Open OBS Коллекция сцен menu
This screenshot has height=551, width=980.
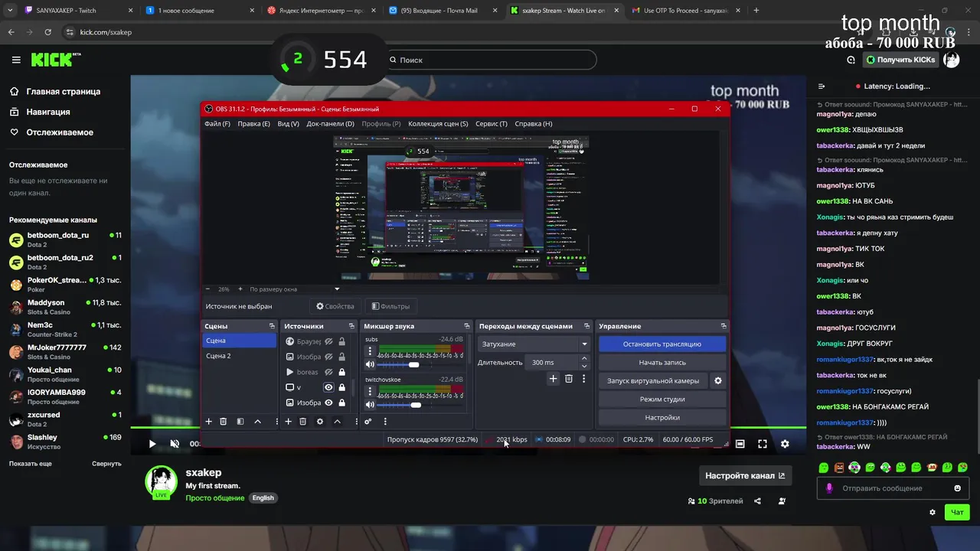[438, 123]
